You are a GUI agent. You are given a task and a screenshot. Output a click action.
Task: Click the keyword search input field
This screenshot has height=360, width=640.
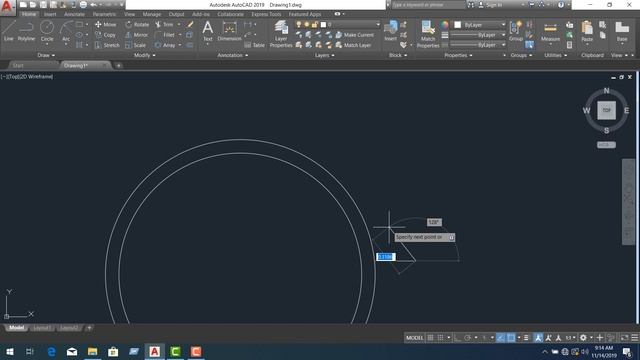click(428, 5)
